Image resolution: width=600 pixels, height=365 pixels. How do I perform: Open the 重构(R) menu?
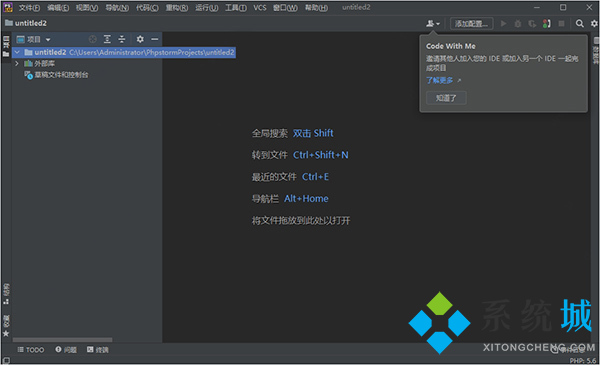click(177, 8)
